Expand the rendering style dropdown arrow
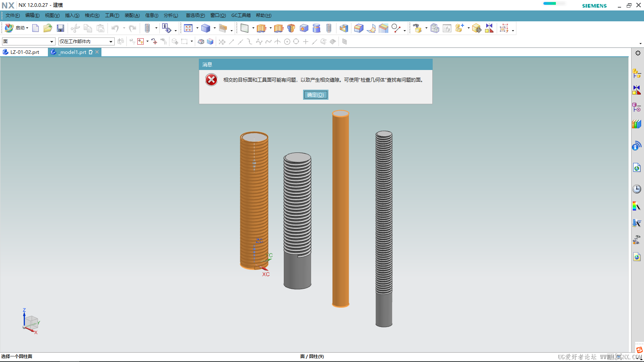Image resolution: width=644 pixels, height=362 pixels. [x=215, y=28]
